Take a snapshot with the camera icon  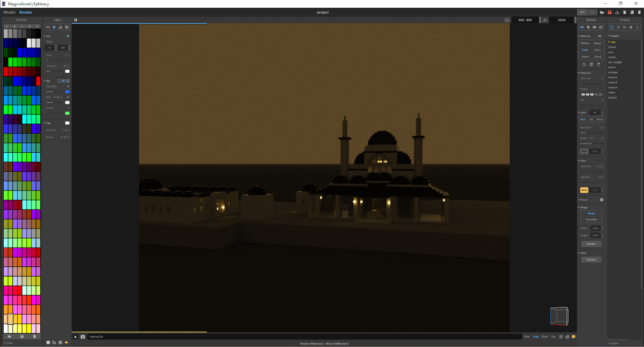(x=83, y=337)
